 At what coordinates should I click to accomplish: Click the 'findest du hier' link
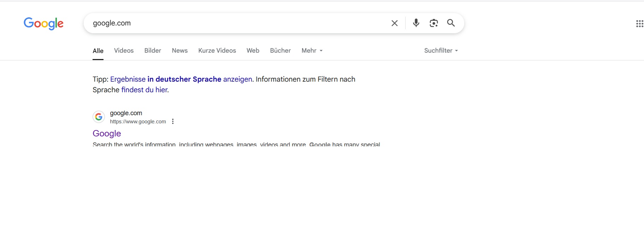coord(144,90)
